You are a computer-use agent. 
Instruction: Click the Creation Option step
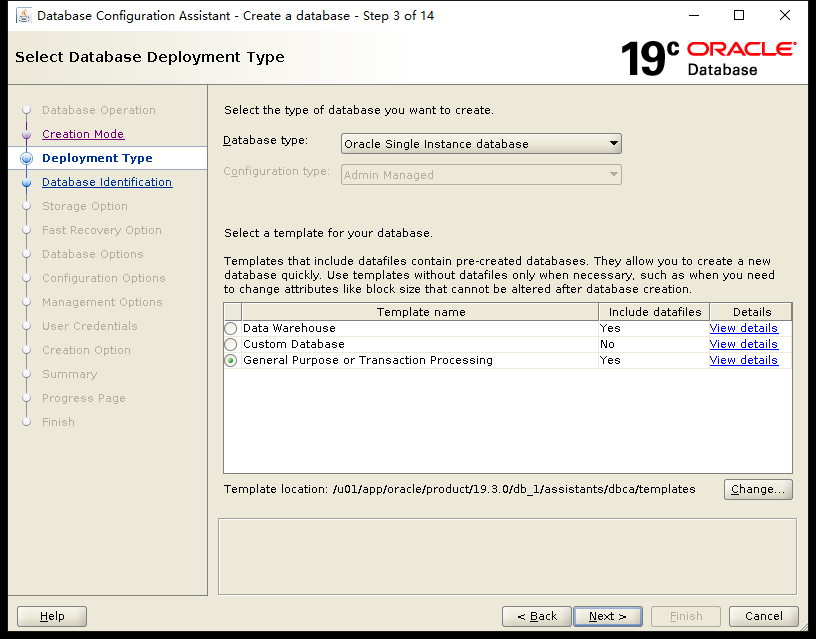tap(86, 350)
